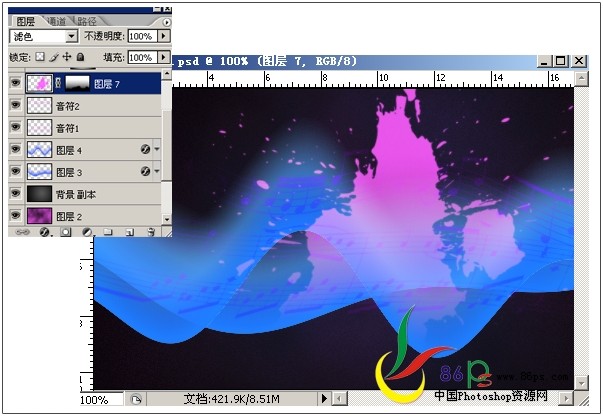This screenshot has height=416, width=603.
Task: Toggle lock image pixels brush icon
Action: click(54, 57)
